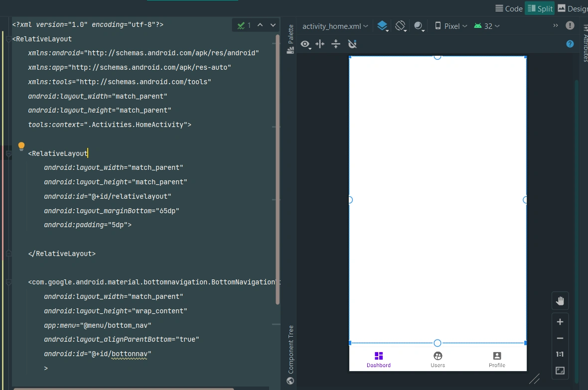Switch to the Split view tab

click(540, 8)
